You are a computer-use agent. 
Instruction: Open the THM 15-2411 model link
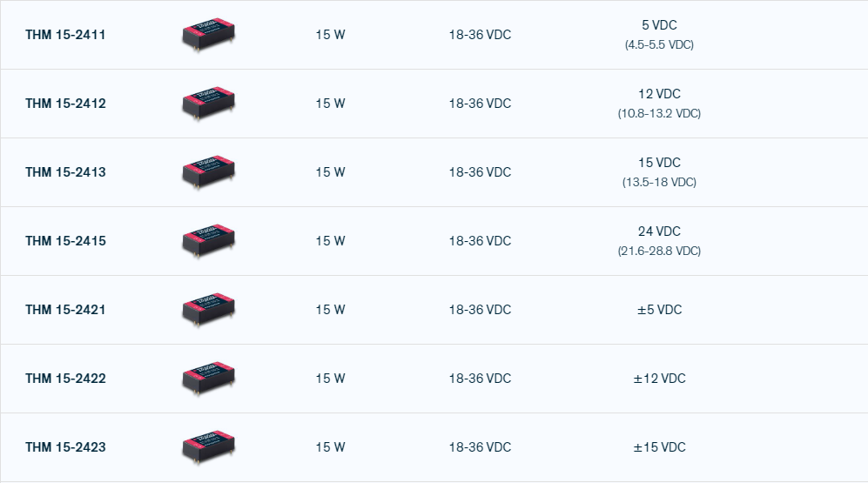(65, 35)
